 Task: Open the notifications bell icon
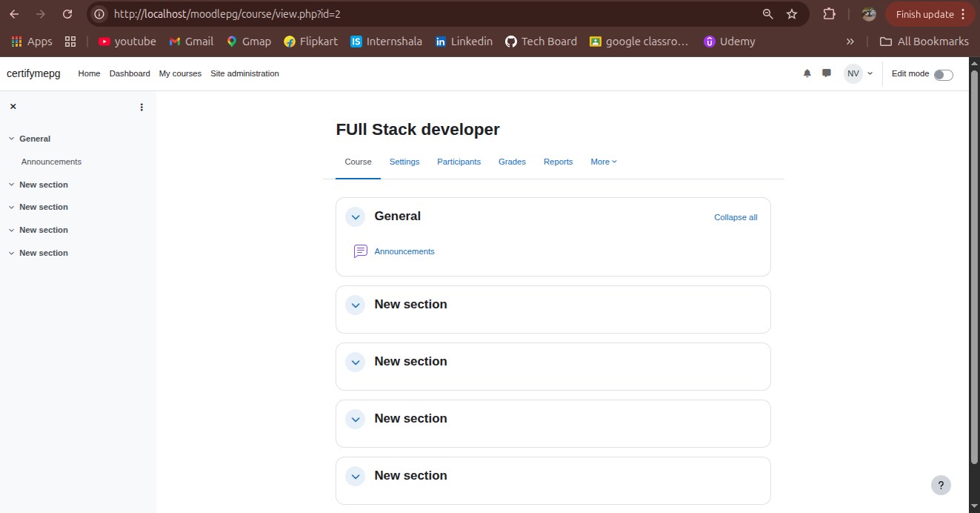[807, 73]
